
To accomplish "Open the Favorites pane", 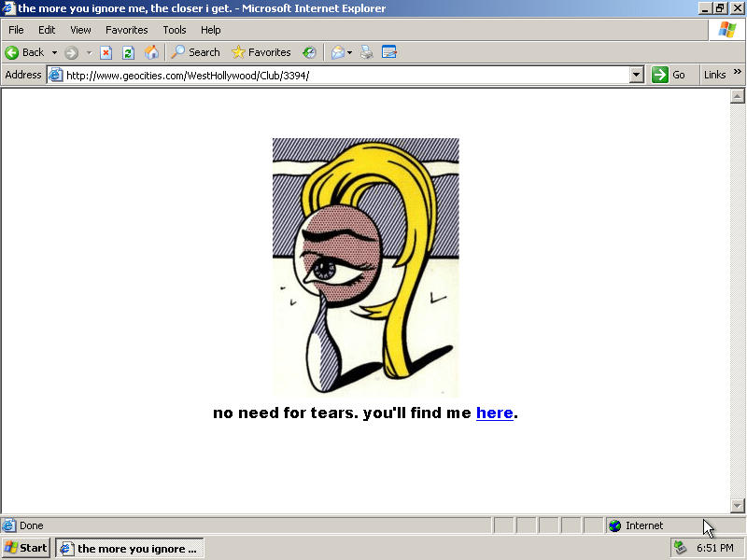I will 261,52.
